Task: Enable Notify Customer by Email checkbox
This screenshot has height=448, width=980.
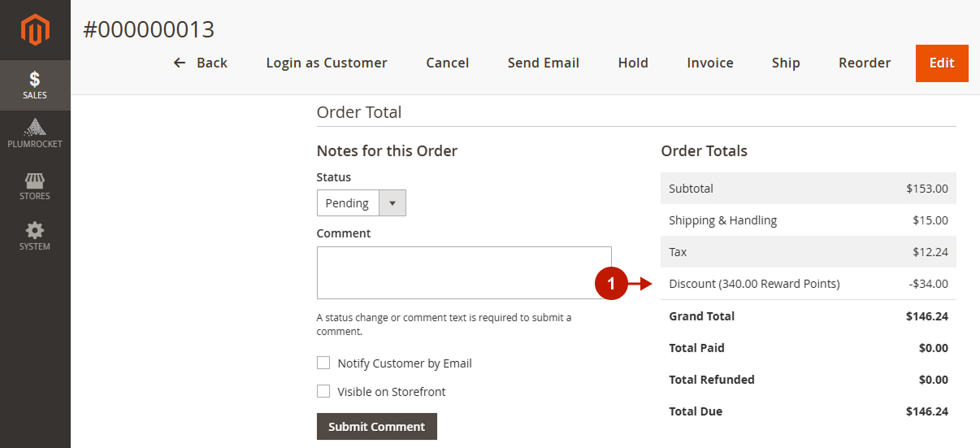Action: (323, 363)
